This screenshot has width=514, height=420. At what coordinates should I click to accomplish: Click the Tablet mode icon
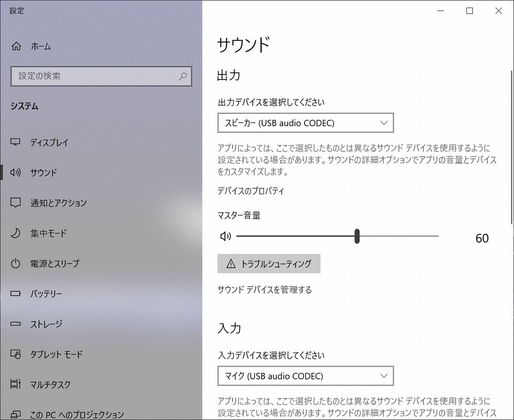15,354
